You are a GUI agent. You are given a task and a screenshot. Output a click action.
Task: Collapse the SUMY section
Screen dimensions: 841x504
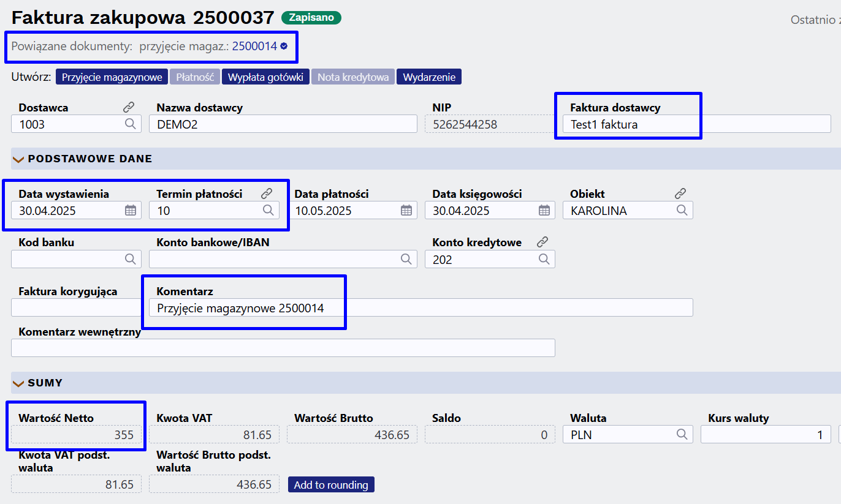coord(18,383)
